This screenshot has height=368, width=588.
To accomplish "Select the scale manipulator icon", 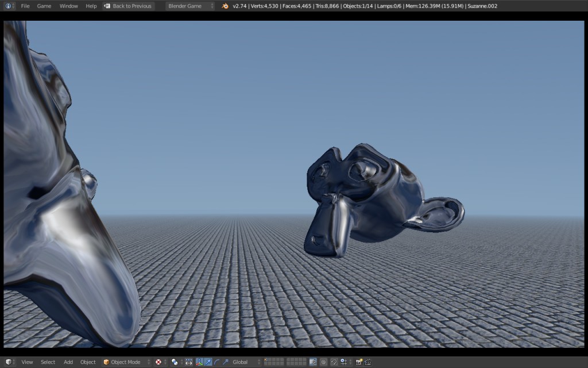I will pyautogui.click(x=225, y=362).
